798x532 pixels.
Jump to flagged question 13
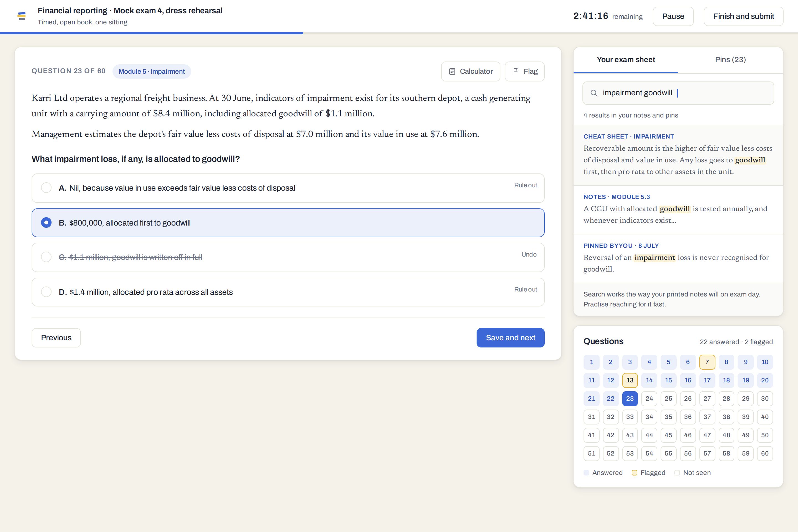tap(630, 380)
